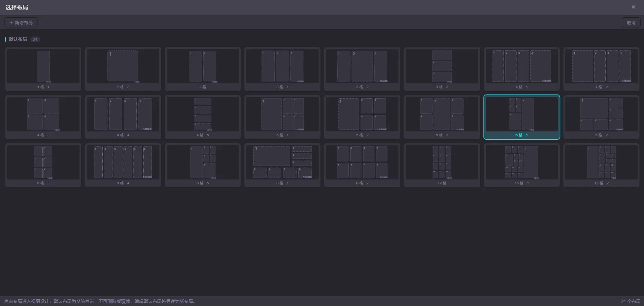This screenshot has height=306, width=644.
Task: Choose the 1 格 · 2 layout
Action: click(x=123, y=69)
